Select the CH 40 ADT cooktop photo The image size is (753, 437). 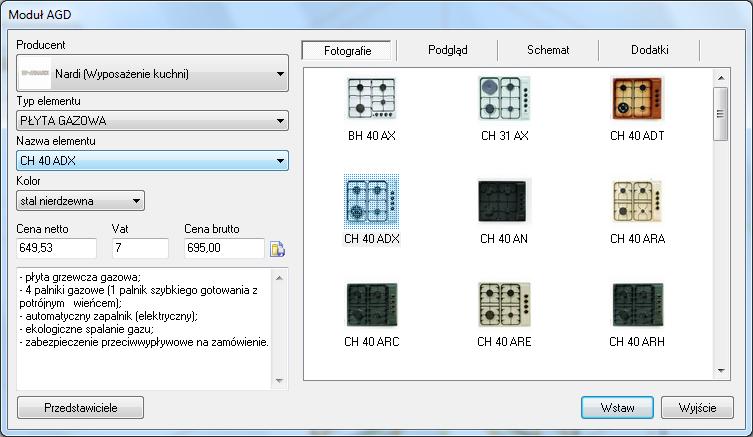pyautogui.click(x=637, y=98)
